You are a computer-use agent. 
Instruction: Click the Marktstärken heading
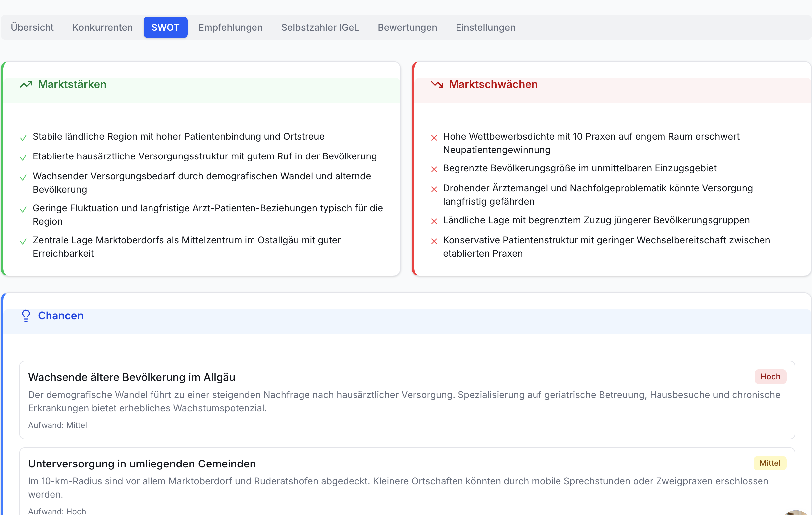[72, 84]
